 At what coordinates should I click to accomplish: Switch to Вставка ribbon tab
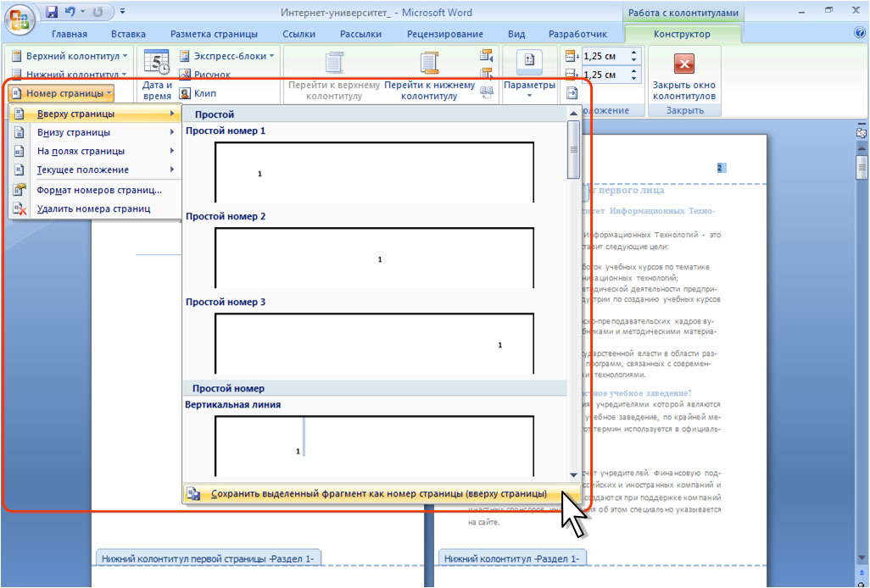point(128,34)
